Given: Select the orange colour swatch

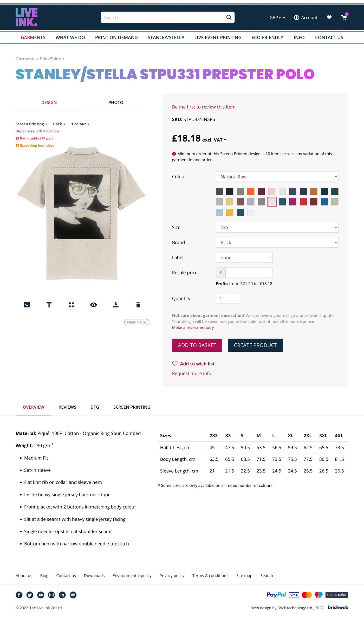Looking at the screenshot, I should (251, 191).
